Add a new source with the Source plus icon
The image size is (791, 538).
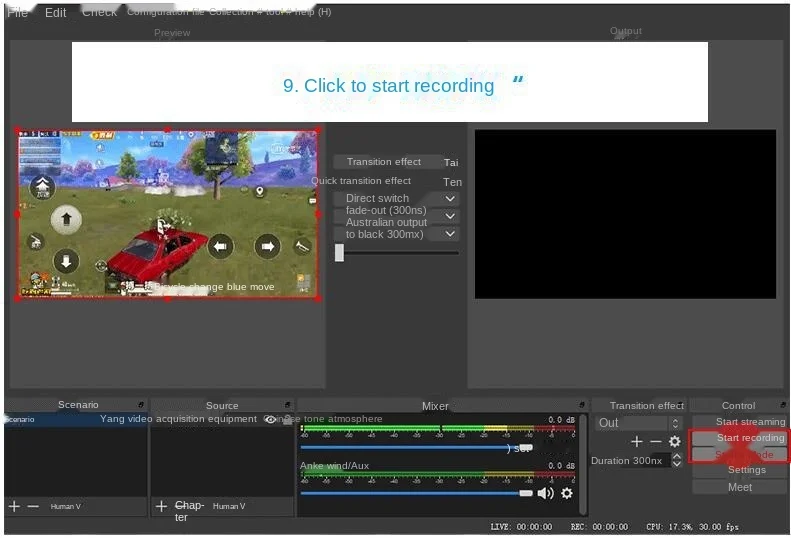coord(161,506)
